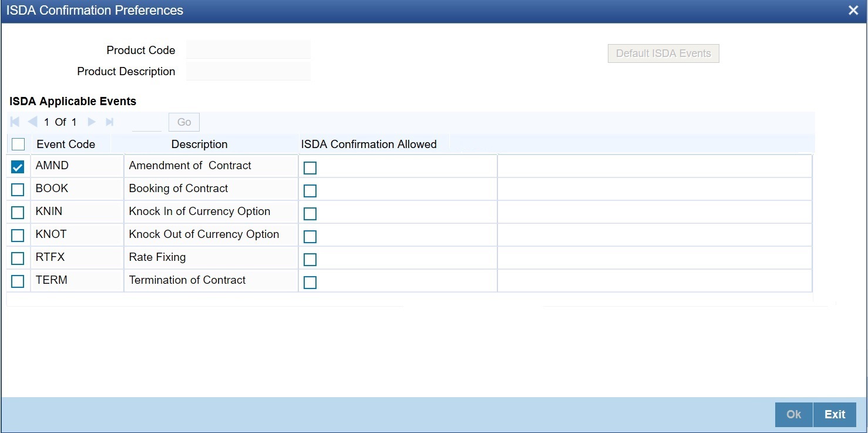Allow ISDA confirmation for Knock In event
The image size is (868, 433).
(310, 214)
